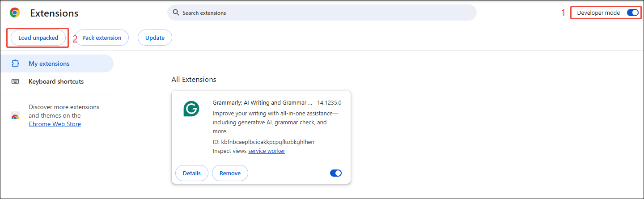Open the Chrome Web Store link
The image size is (644, 199).
[x=55, y=124]
